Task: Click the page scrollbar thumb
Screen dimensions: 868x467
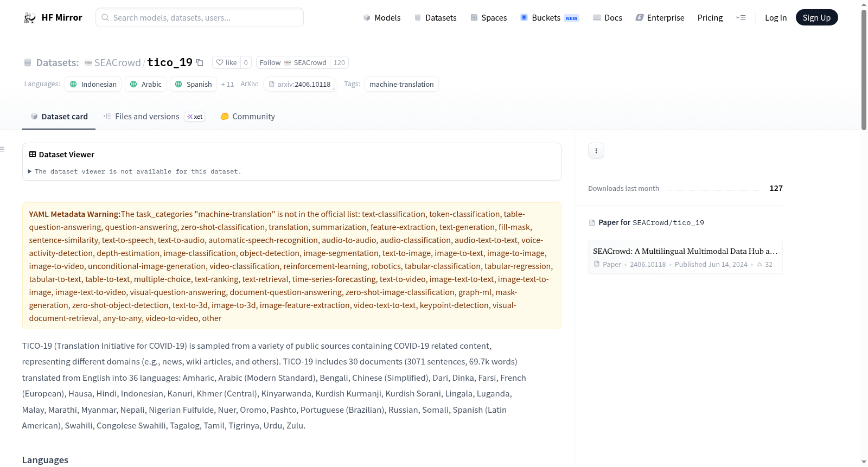Action: coord(864,70)
